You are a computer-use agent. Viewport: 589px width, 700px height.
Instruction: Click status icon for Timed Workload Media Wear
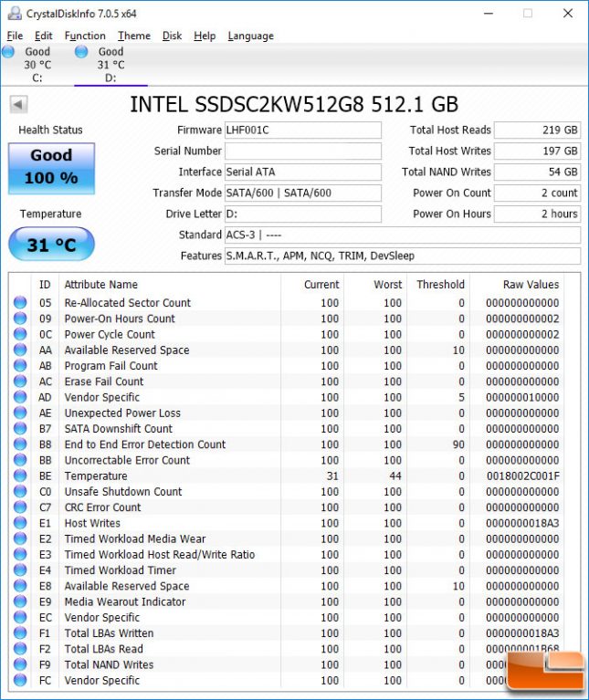point(20,538)
